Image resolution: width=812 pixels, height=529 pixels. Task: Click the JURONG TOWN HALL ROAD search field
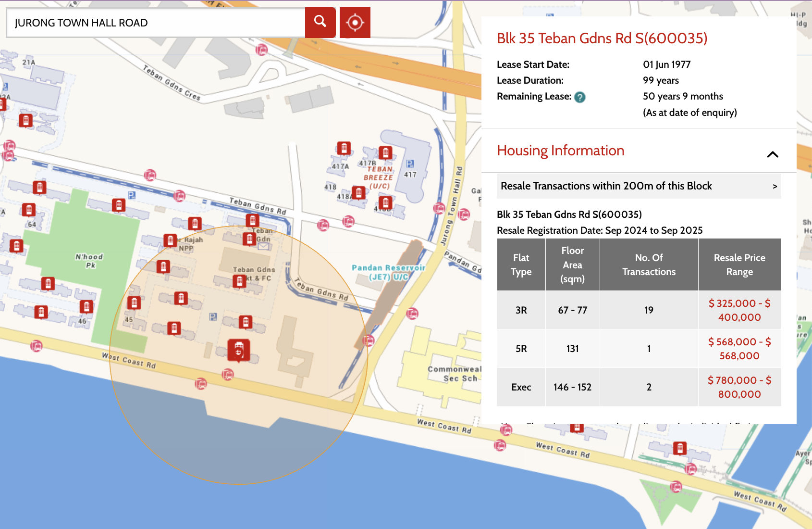156,23
